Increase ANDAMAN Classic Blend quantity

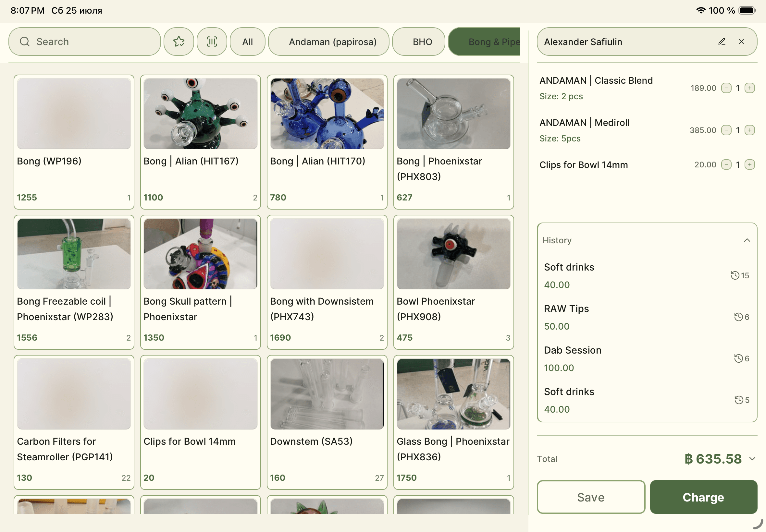pos(749,88)
